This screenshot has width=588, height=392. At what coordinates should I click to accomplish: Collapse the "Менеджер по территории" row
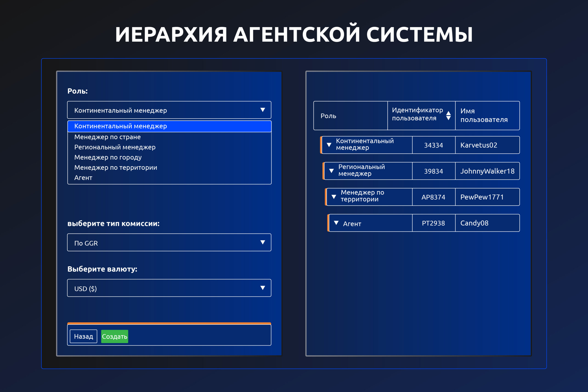[334, 197]
